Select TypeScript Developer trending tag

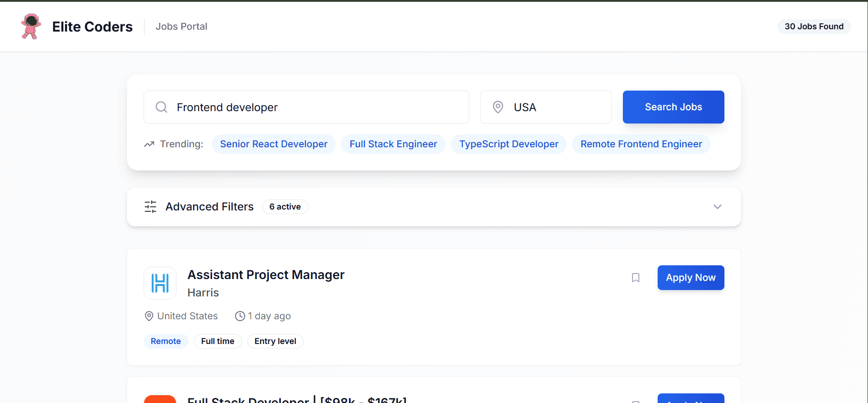click(509, 144)
